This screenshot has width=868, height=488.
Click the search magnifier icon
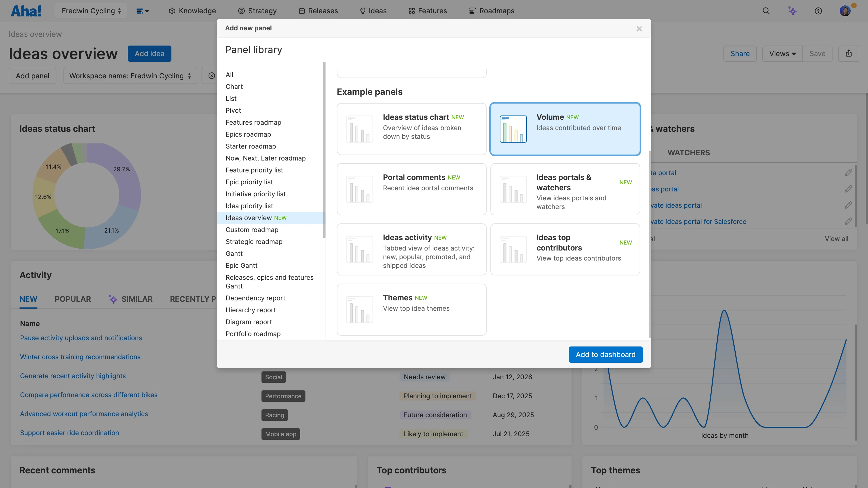coord(766,11)
